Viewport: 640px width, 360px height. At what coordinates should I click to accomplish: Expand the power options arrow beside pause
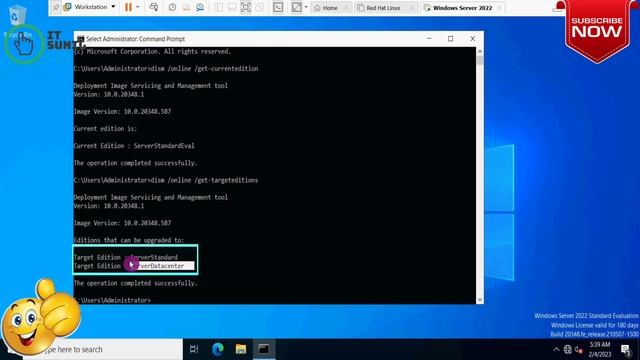[138, 7]
